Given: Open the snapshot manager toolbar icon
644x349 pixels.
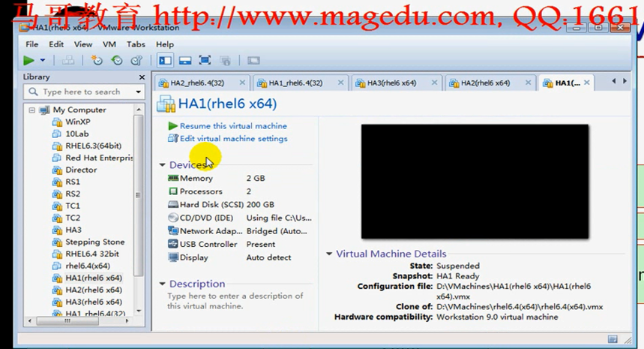Looking at the screenshot, I should [x=136, y=61].
